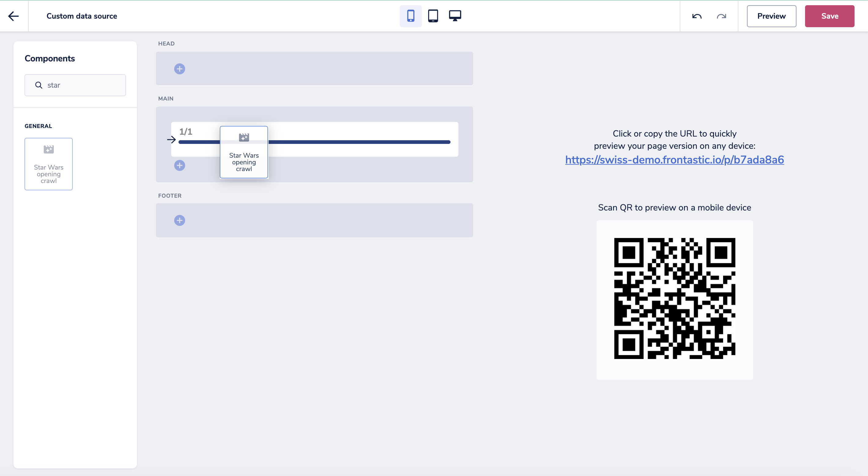Click the Custom data source title
The height and width of the screenshot is (476, 868).
(82, 16)
